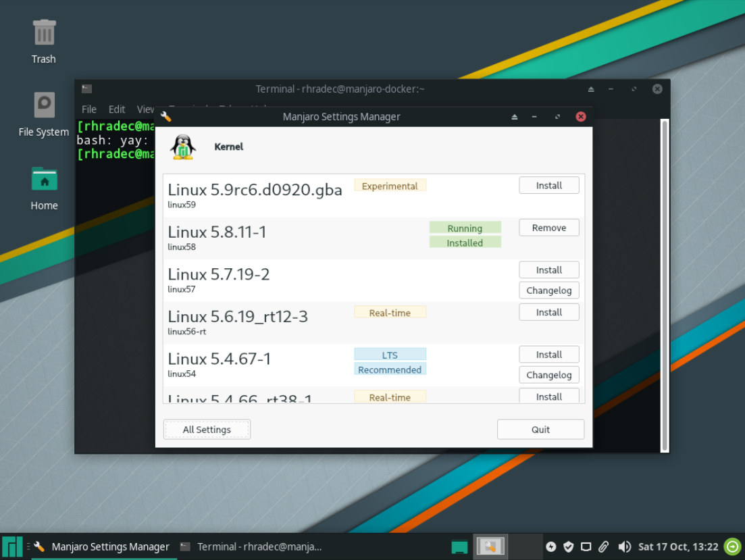Click the shield security tray icon

point(568,546)
